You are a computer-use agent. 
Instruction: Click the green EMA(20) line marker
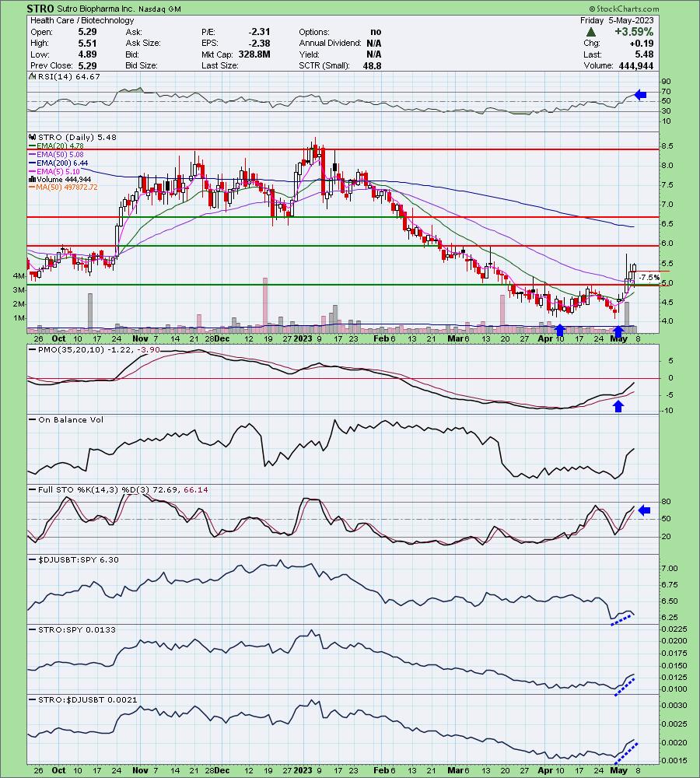[32, 146]
